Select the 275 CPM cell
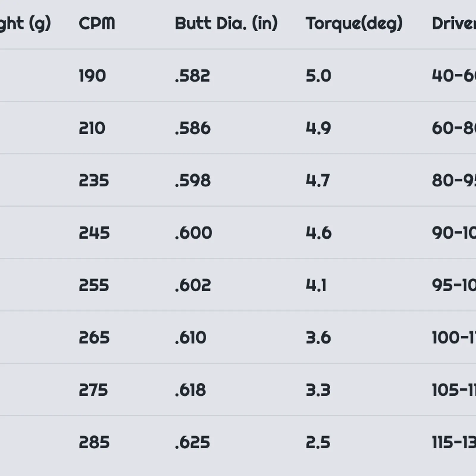This screenshot has width=476, height=476. 93,390
